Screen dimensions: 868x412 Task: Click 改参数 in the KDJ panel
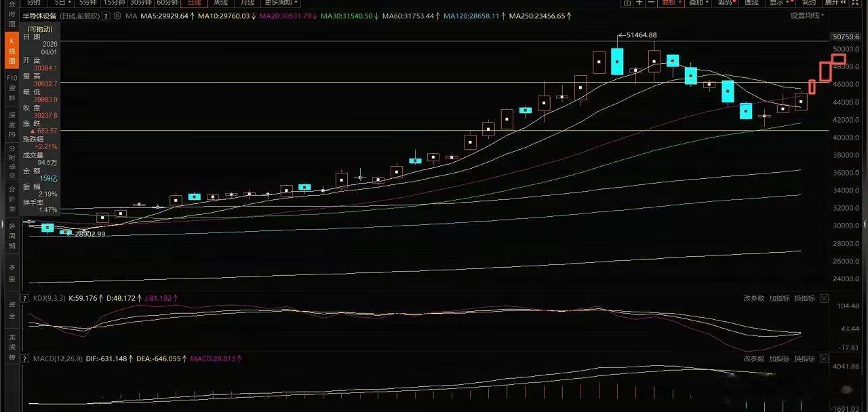(x=754, y=299)
